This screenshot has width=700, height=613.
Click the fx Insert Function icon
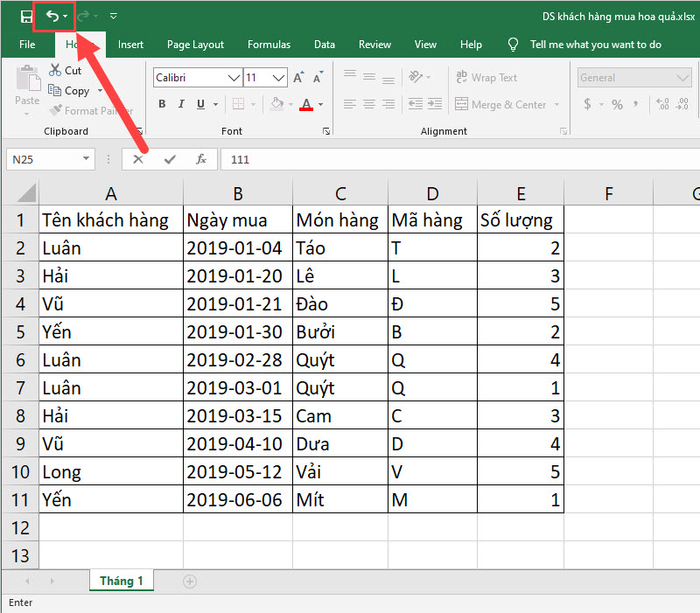[x=200, y=159]
